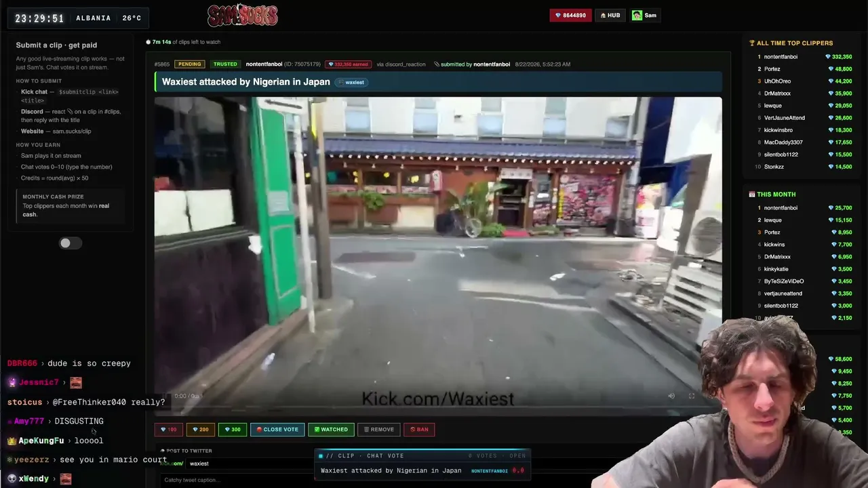This screenshot has width=868, height=488.
Task: Open the 8644890 credits balance badge
Action: click(x=570, y=15)
